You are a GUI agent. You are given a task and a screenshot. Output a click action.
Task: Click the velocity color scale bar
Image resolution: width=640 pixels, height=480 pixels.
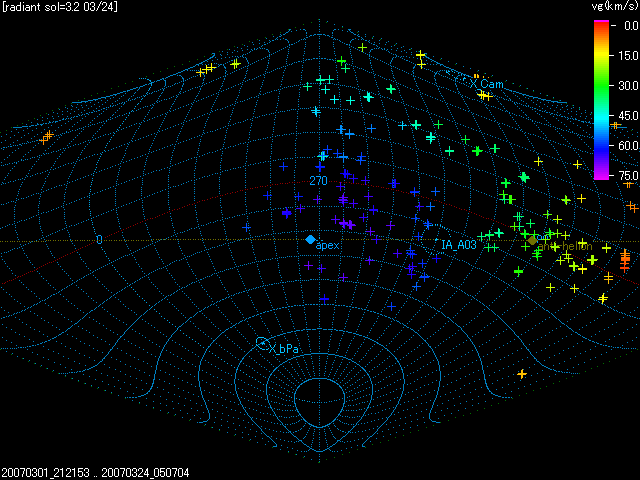point(601,100)
